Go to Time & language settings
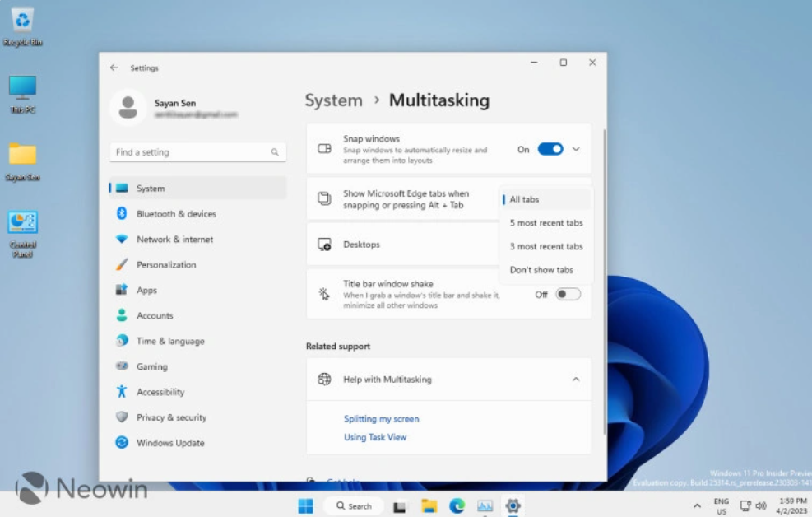This screenshot has width=812, height=517. [197, 341]
